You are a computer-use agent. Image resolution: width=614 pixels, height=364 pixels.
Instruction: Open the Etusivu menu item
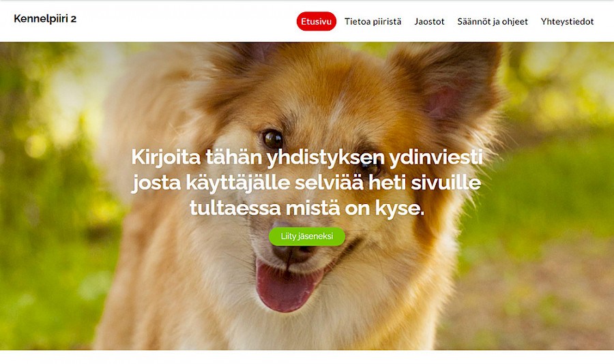316,22
